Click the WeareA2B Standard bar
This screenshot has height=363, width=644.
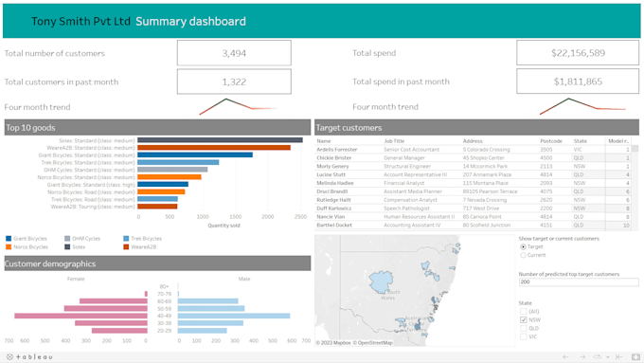[x=214, y=148]
